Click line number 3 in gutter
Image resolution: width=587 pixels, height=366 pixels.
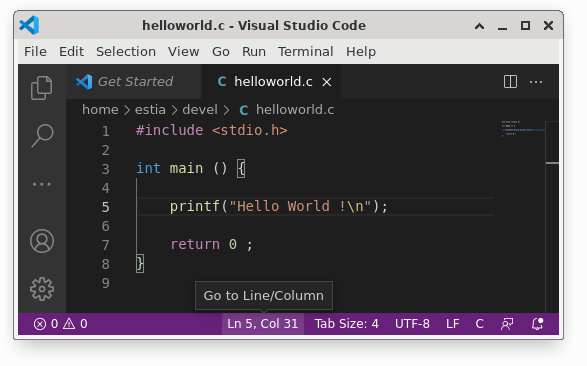[106, 169]
